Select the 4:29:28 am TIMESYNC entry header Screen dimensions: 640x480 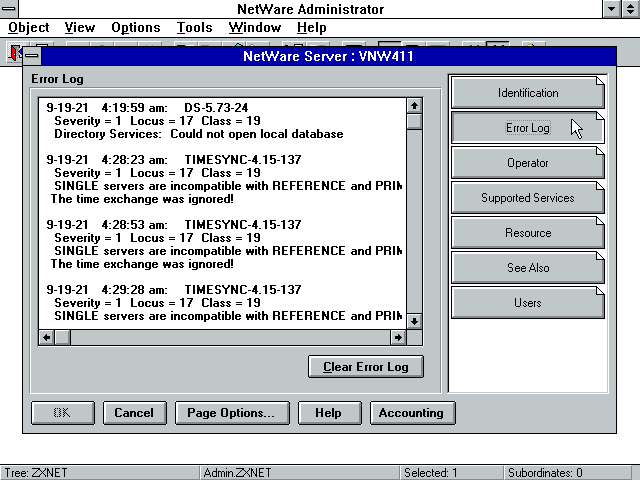point(174,290)
